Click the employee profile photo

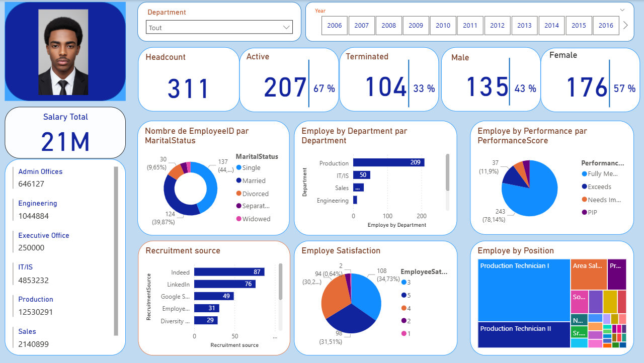(63, 53)
